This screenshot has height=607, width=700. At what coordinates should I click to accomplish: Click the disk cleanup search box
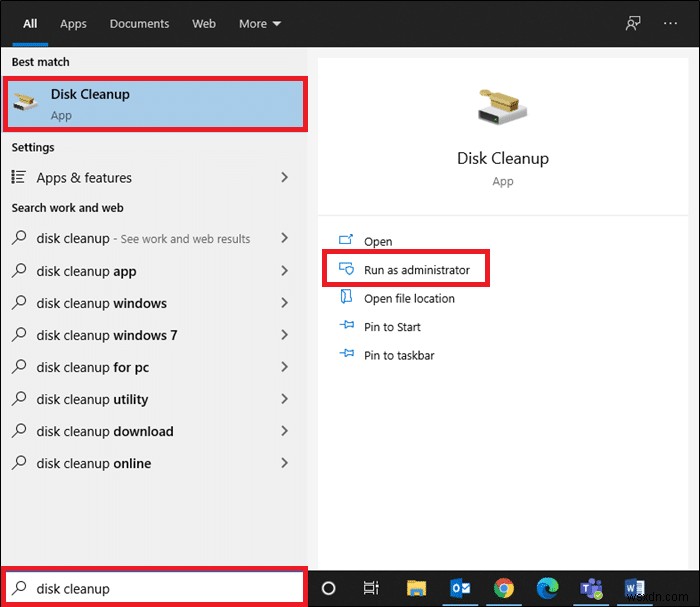pyautogui.click(x=155, y=588)
